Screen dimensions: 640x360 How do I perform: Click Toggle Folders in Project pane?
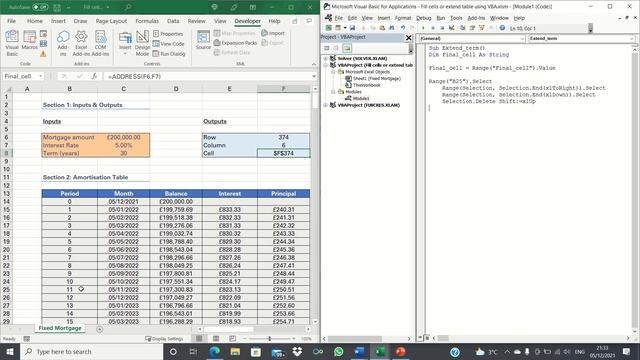347,48
